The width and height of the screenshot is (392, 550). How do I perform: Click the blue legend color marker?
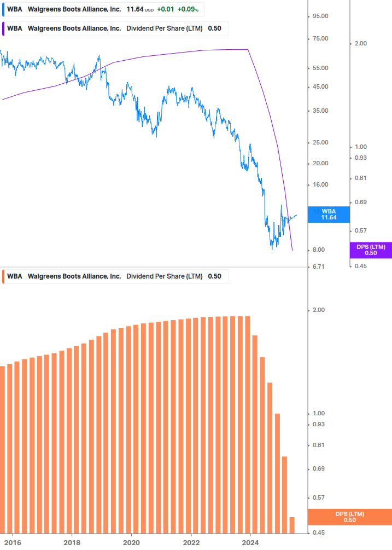click(x=3, y=9)
